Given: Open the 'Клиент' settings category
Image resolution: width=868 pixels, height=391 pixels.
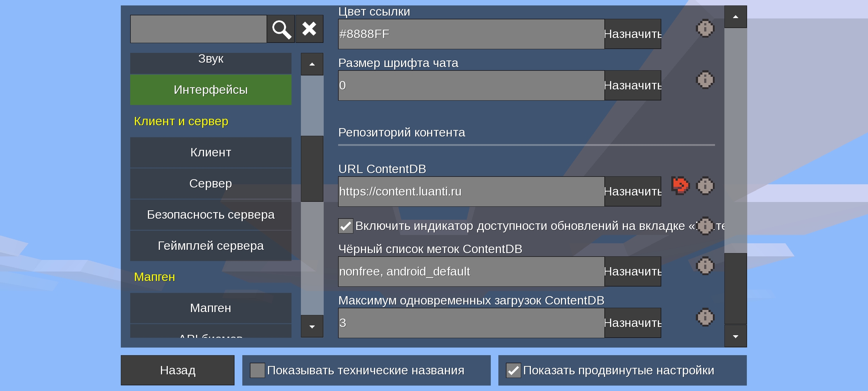Looking at the screenshot, I should point(210,152).
